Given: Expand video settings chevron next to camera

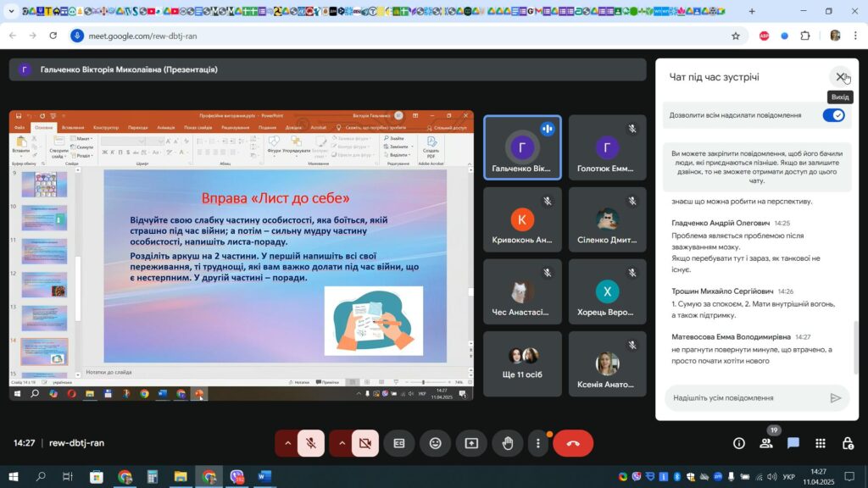Looking at the screenshot, I should [342, 443].
